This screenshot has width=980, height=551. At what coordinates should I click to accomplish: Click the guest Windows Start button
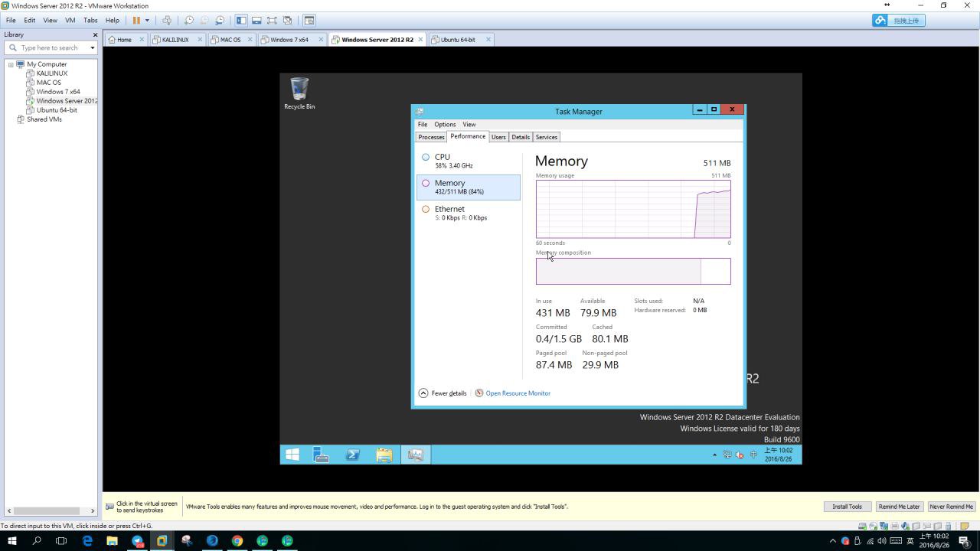(x=292, y=455)
